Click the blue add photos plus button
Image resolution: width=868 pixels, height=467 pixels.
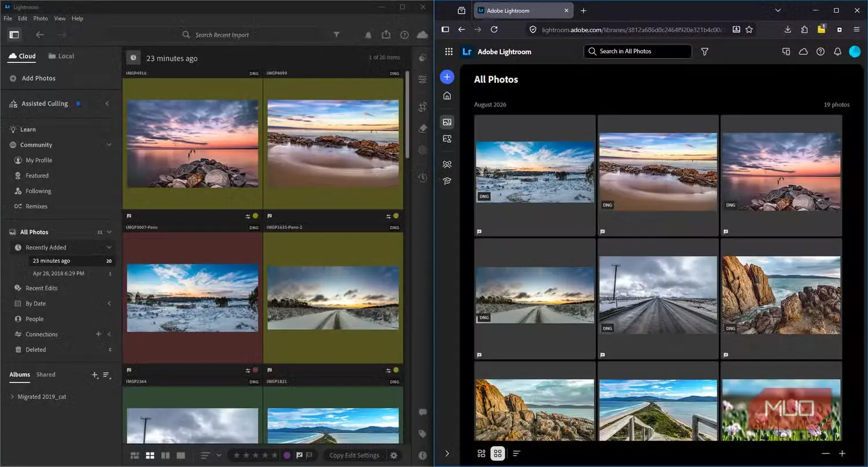click(x=447, y=76)
